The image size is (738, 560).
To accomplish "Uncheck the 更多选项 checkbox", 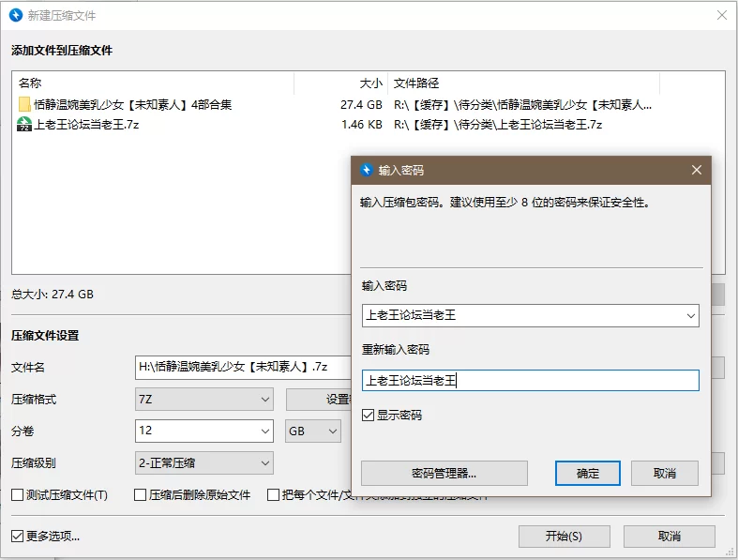I will point(17,536).
